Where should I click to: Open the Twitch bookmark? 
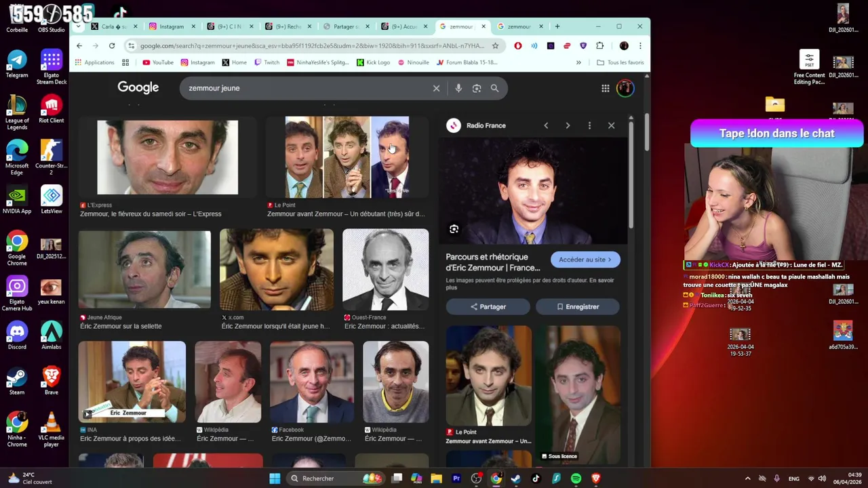pyautogui.click(x=267, y=62)
